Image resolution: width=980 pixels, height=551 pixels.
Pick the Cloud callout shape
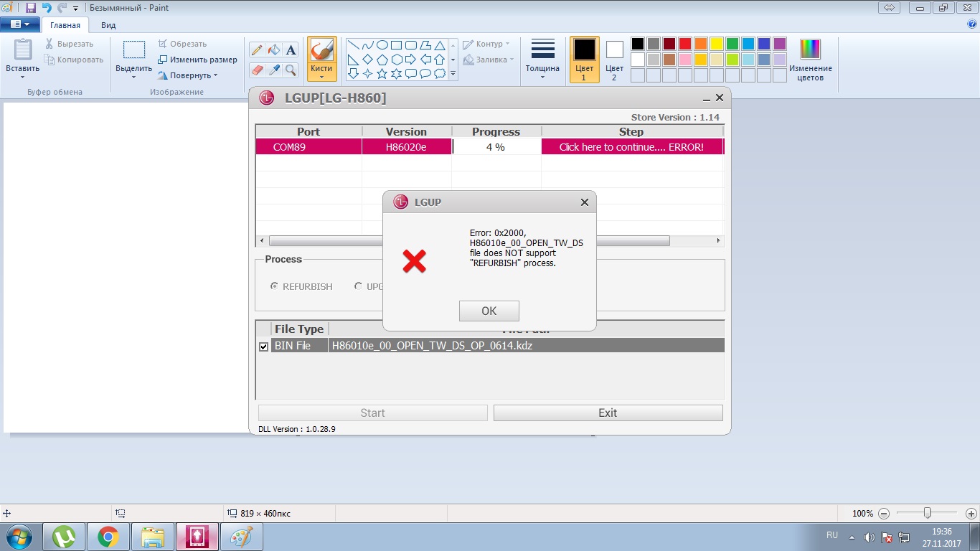[x=439, y=73]
